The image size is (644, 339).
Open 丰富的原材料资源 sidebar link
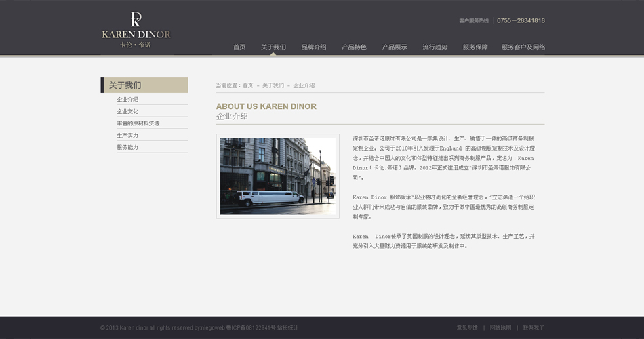coord(138,123)
